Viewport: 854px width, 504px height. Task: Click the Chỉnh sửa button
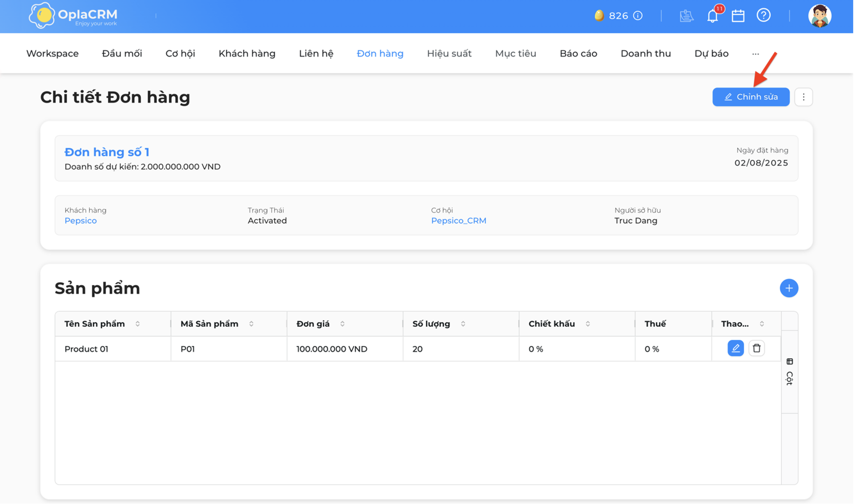[751, 97]
